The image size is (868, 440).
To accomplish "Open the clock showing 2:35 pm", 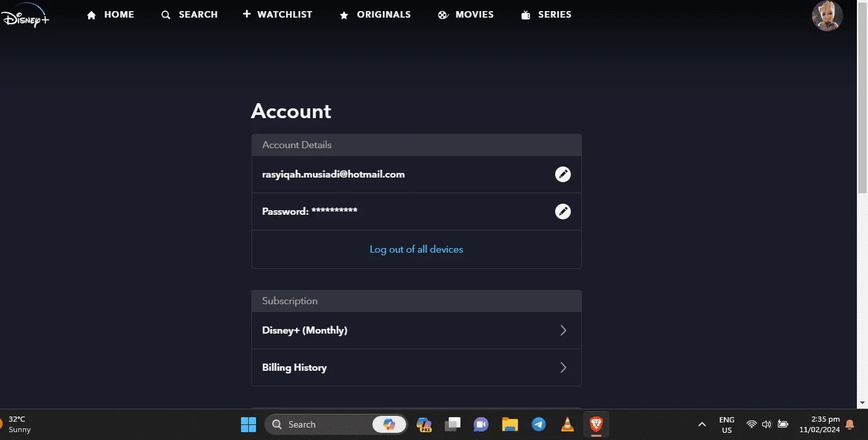I will coord(820,425).
